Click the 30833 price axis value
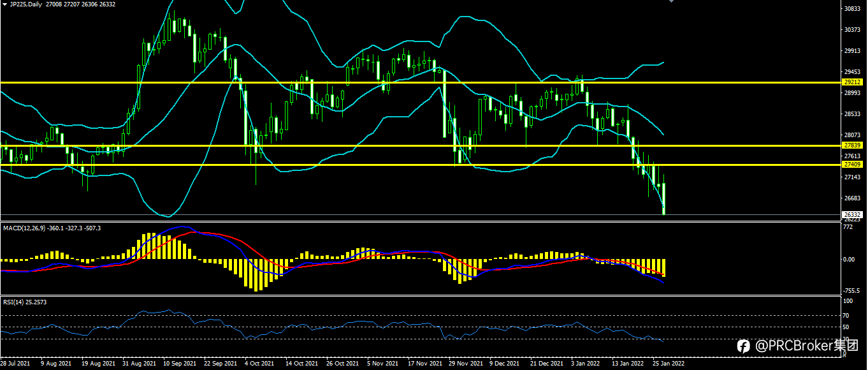This screenshot has width=868, height=370. pyautogui.click(x=852, y=9)
